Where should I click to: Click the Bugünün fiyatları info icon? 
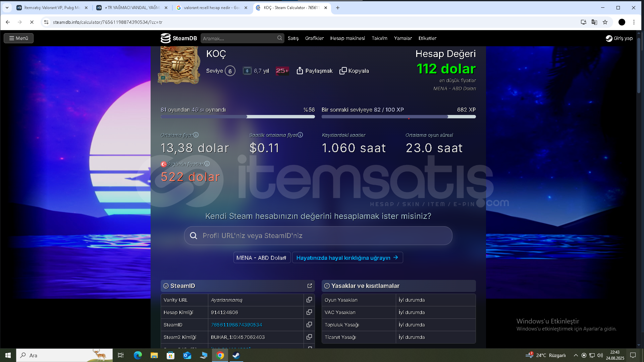point(207,164)
